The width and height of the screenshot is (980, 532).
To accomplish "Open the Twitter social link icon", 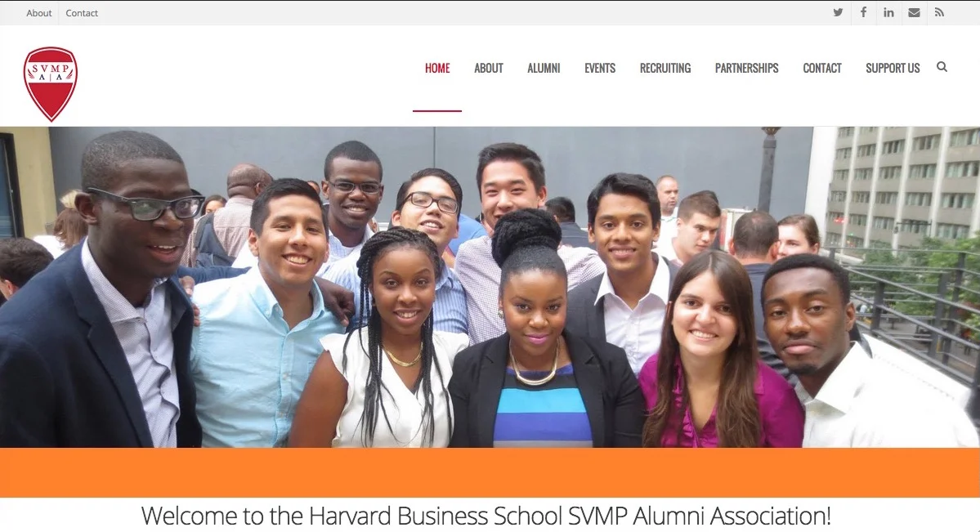I will (x=838, y=12).
